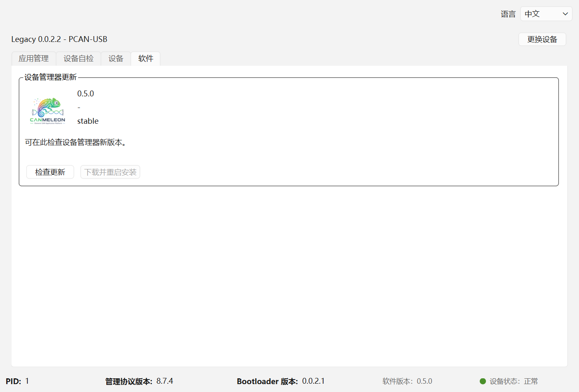The height and width of the screenshot is (392, 579).
Task: Click the 设备状态: 正常 status text
Action: pyautogui.click(x=514, y=381)
